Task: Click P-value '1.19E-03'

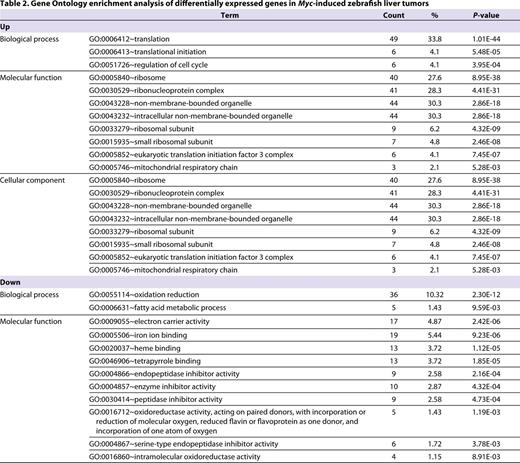Action: (x=486, y=412)
